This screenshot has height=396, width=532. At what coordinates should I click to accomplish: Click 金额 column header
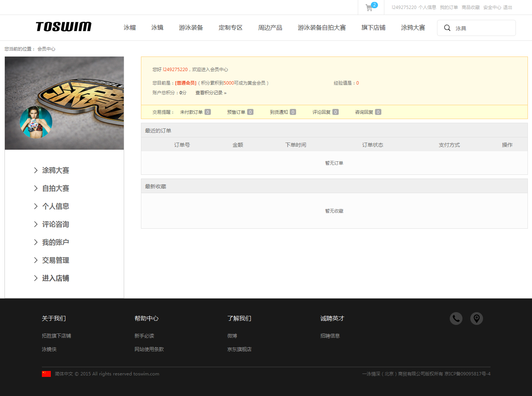(238, 145)
